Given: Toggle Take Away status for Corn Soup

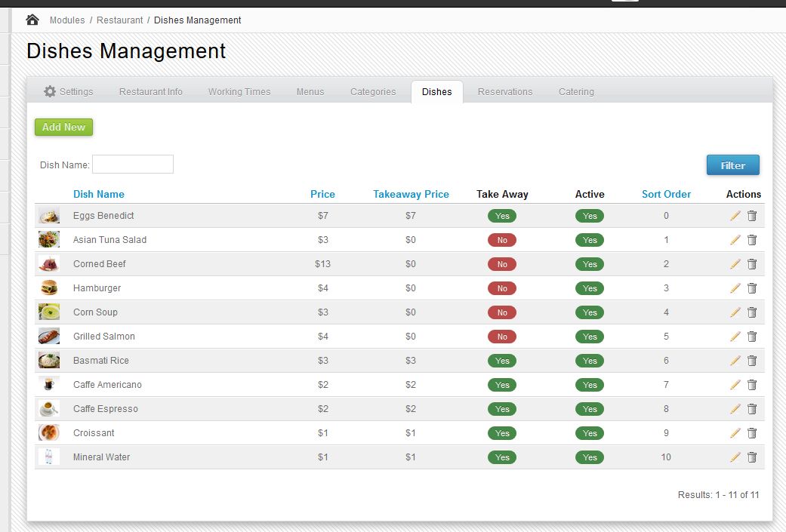Looking at the screenshot, I should pos(502,312).
